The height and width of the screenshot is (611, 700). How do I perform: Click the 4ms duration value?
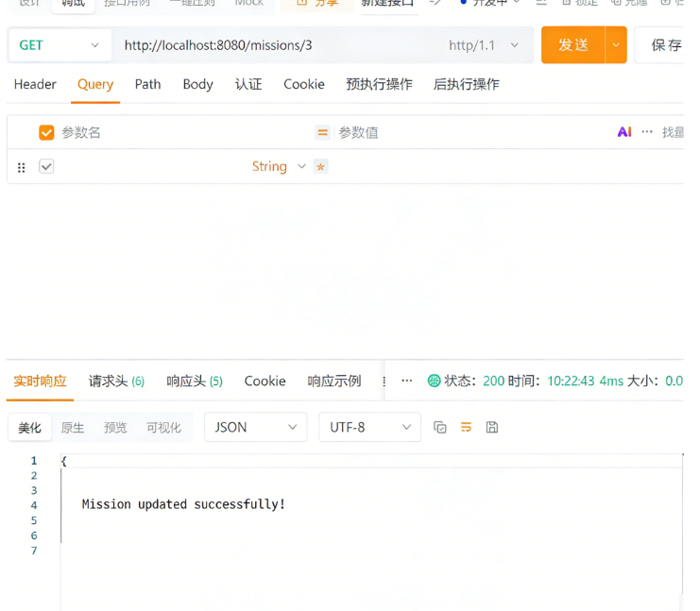click(611, 382)
